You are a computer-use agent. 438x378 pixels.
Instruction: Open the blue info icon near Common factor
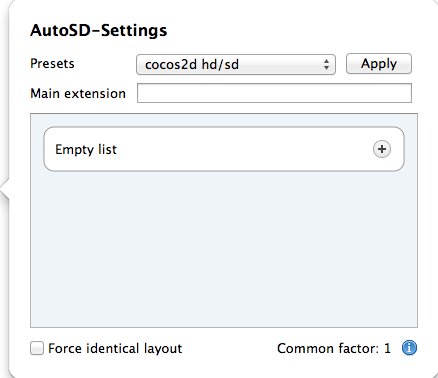tap(409, 348)
